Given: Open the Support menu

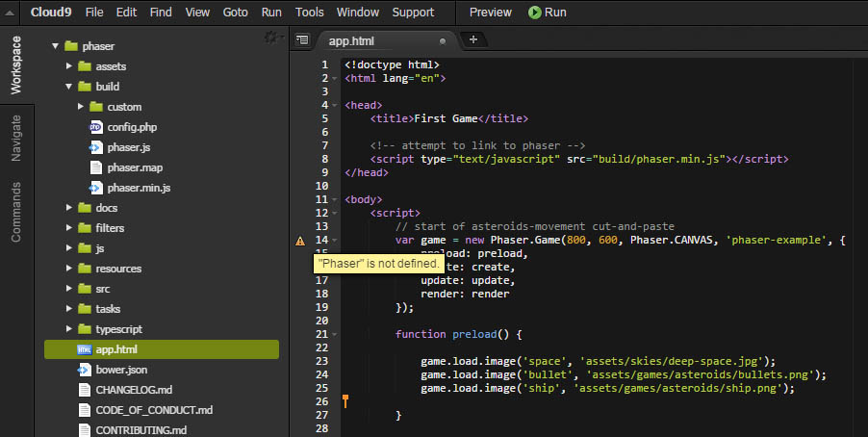Looking at the screenshot, I should 413,13.
